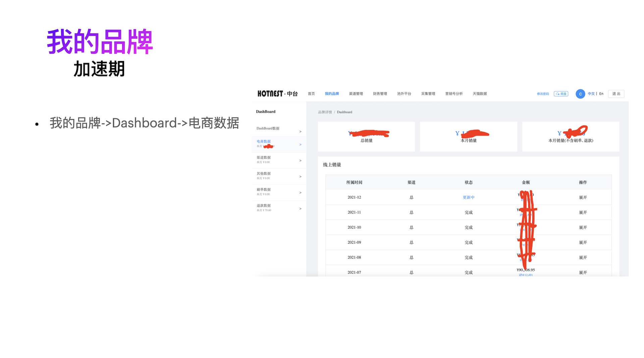Select 刷单数据 in the sidebar
Viewport: 644px width, 358px height.
coord(264,190)
